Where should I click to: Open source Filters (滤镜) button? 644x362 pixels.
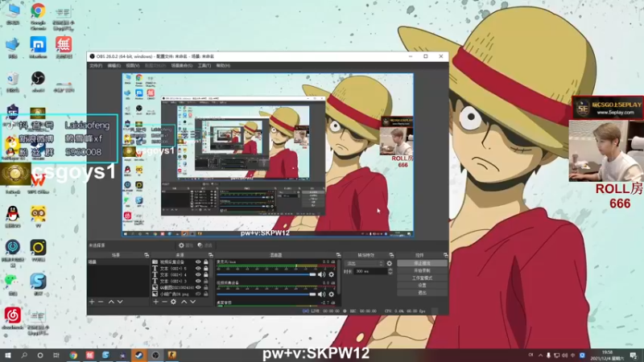pos(204,245)
